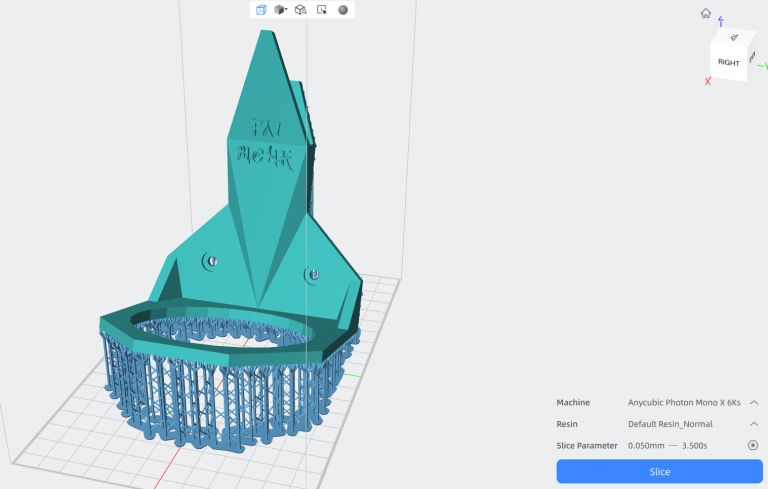768x489 pixels.
Task: Click the Anycubic Photon Mono X 6Ks name
Action: click(x=683, y=402)
